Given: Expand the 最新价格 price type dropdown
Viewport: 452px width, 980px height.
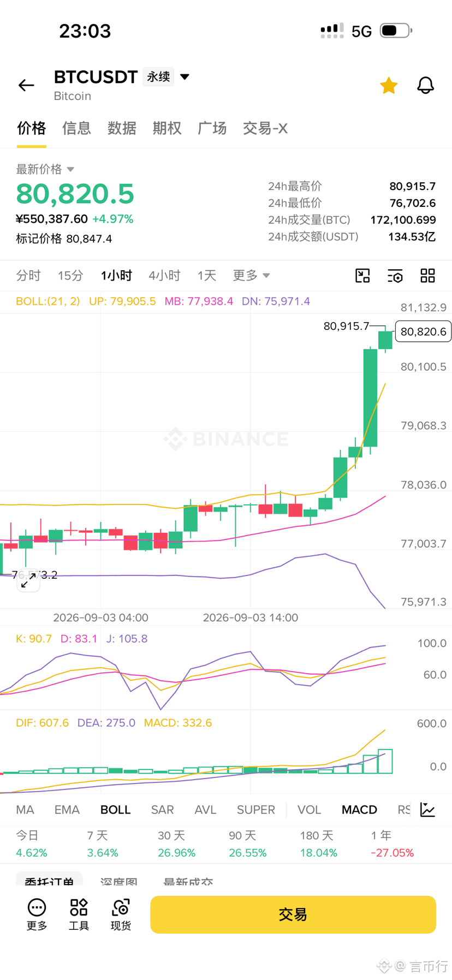Looking at the screenshot, I should coord(70,169).
